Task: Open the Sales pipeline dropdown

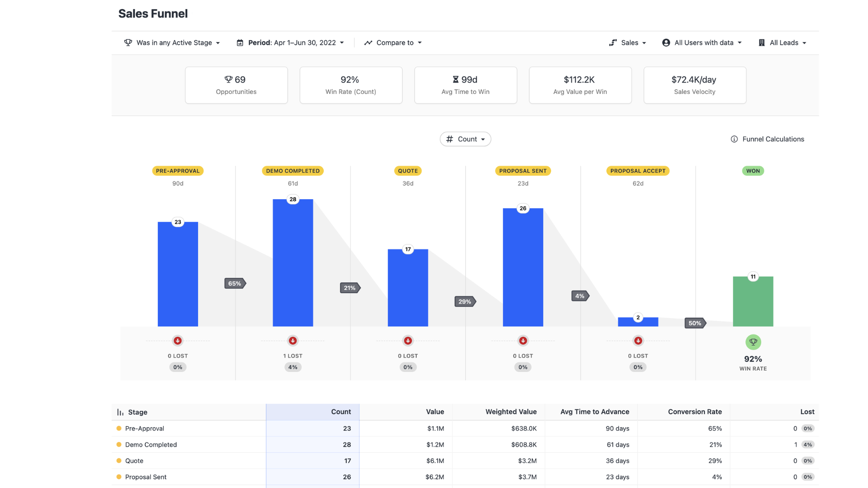Action: click(x=628, y=42)
